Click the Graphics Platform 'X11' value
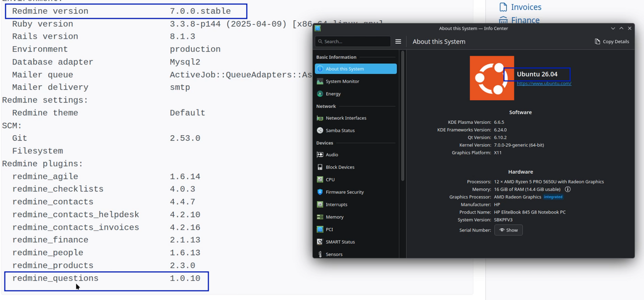The image size is (644, 300). (x=498, y=153)
